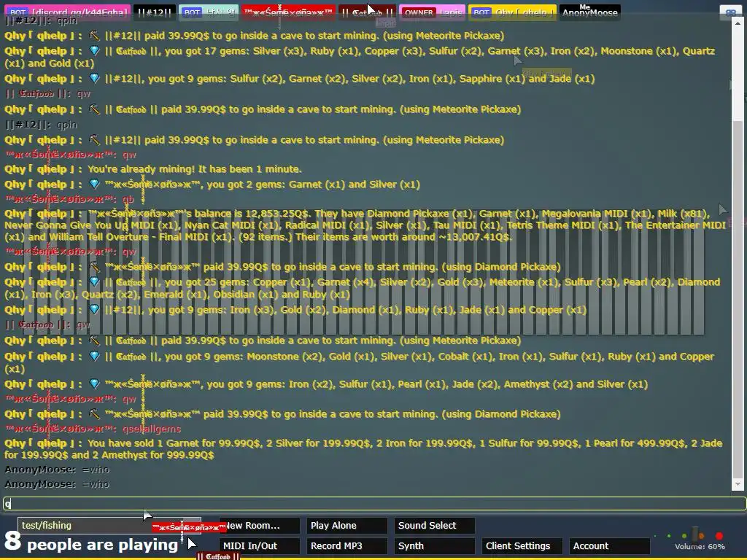Image resolution: width=747 pixels, height=560 pixels.
Task: Select the discord.gg/k44Eqha bot name tag
Action: pos(68,12)
